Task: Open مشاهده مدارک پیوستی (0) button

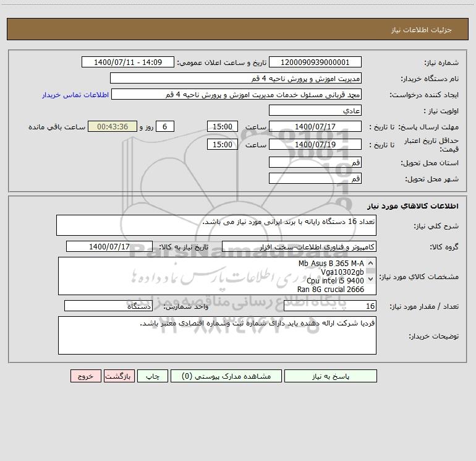Action: (226, 376)
